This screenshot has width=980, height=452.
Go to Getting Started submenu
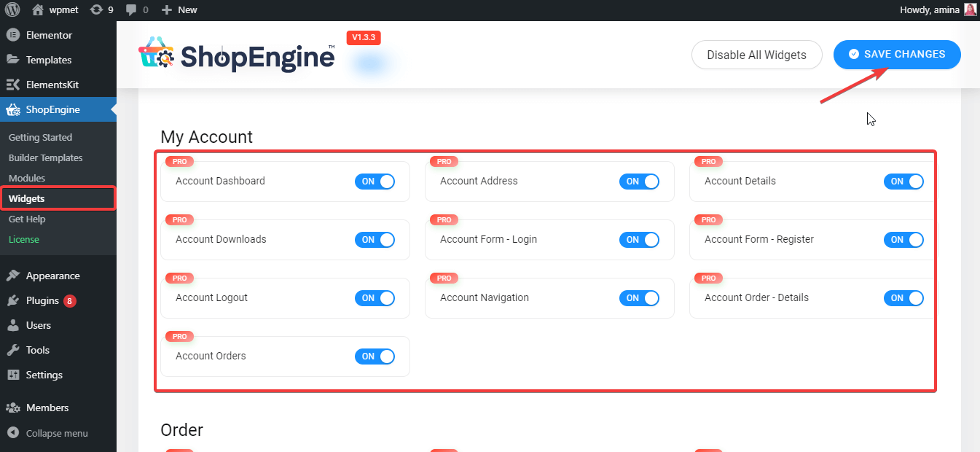tap(41, 137)
